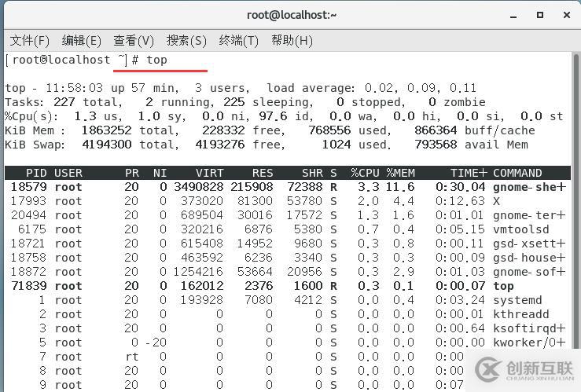Screen dimensions: 581x392
Task: Click the %MEM value 11.6
Action: 400,187
